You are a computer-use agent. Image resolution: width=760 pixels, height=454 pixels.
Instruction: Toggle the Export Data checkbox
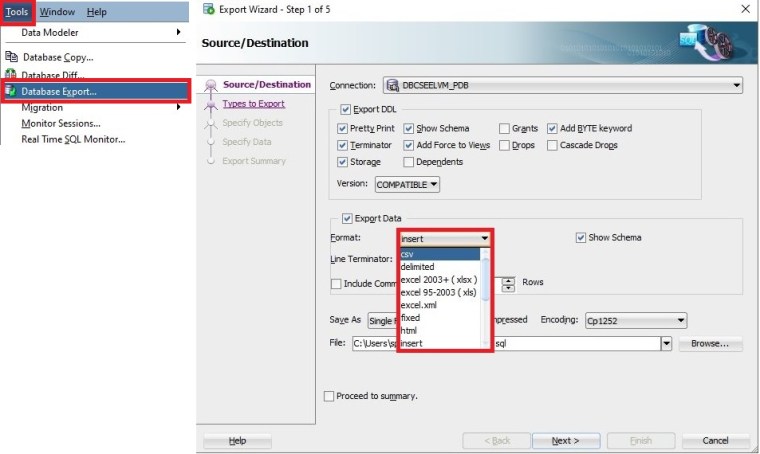(347, 219)
